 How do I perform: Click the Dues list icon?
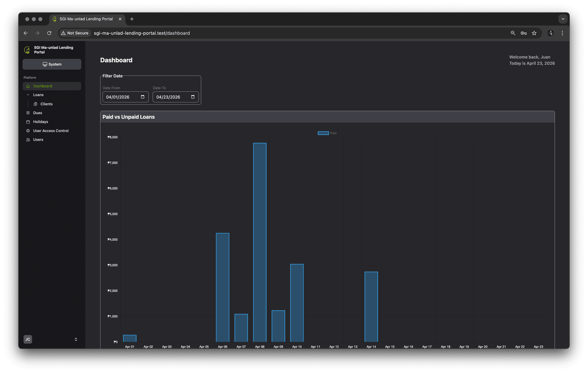(28, 113)
